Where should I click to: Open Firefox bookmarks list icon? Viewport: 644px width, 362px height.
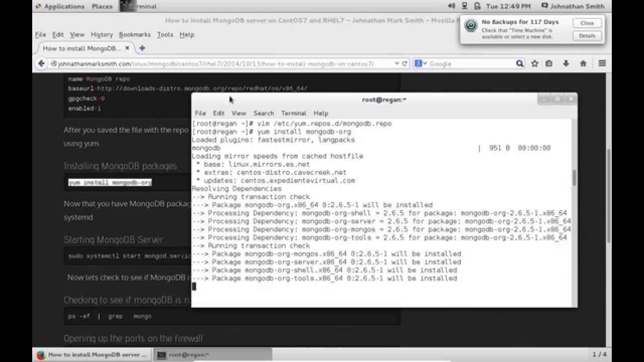(x=549, y=63)
